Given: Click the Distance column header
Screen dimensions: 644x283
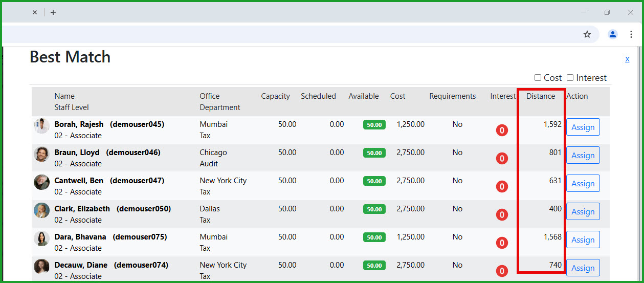Looking at the screenshot, I should click(x=541, y=96).
